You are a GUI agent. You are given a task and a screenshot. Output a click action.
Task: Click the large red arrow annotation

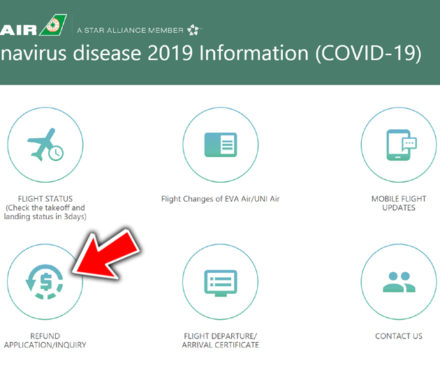[106, 255]
